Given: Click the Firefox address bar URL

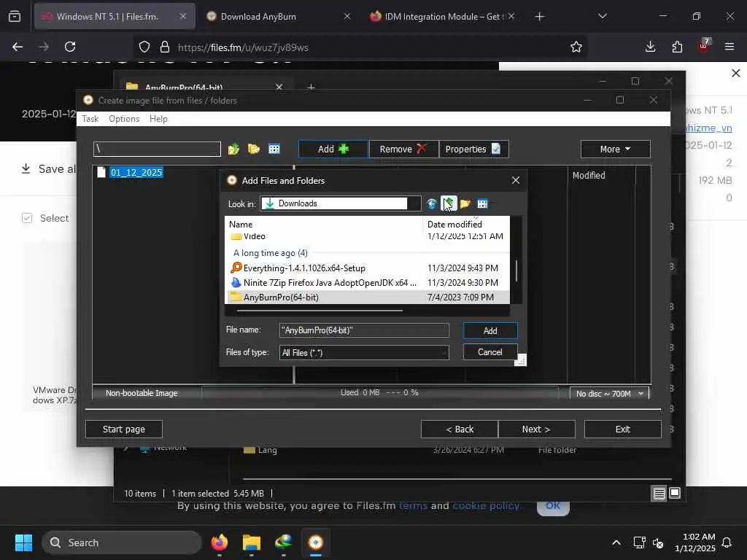Looking at the screenshot, I should point(243,47).
